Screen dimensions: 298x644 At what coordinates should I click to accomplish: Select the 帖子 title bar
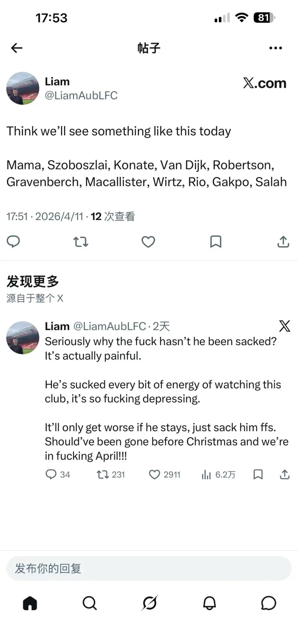149,47
